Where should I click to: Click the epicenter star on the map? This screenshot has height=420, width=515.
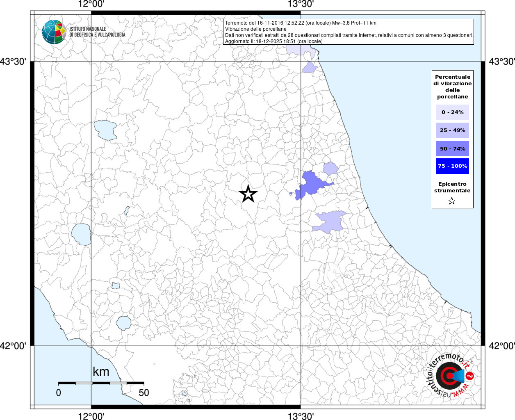coord(248,194)
